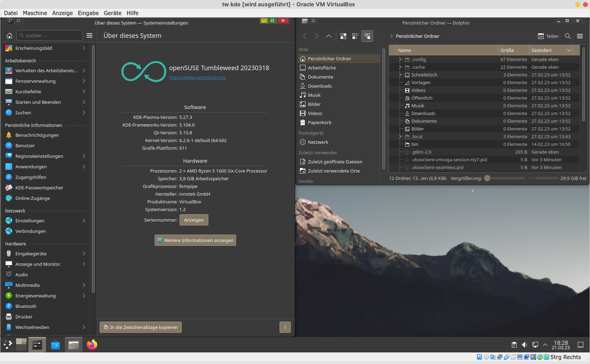The width and height of the screenshot is (590, 364).
Task: Expand the .config folder tree
Action: 400,59
